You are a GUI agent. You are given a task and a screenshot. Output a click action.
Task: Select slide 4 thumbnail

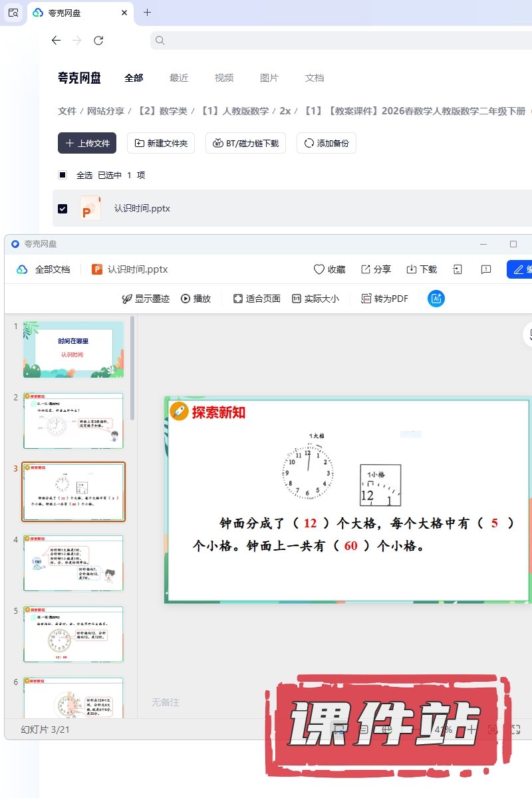tap(73, 563)
